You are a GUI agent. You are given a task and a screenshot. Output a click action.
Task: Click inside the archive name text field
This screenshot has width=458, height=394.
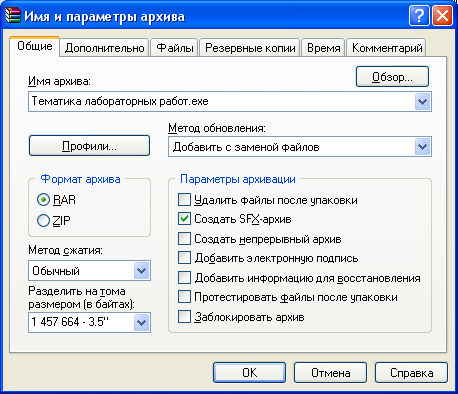[222, 101]
